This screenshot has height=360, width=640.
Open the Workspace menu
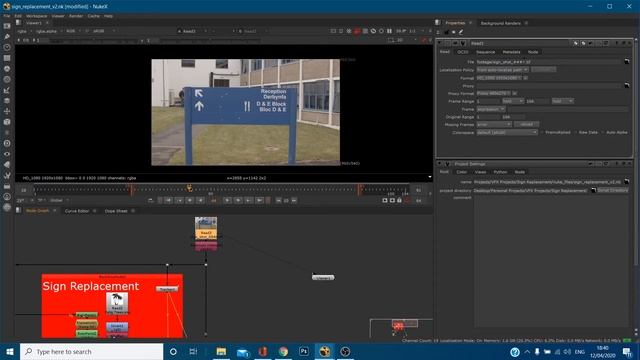click(36, 16)
